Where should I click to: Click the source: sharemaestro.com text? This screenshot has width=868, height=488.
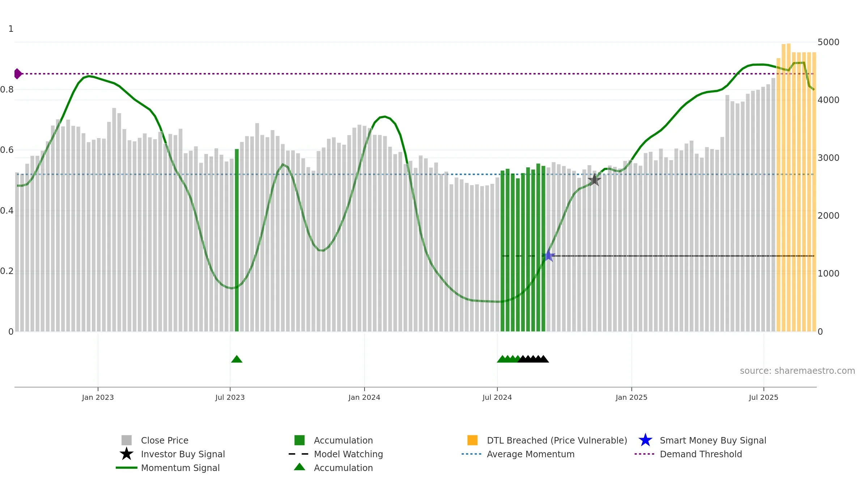[x=797, y=371]
